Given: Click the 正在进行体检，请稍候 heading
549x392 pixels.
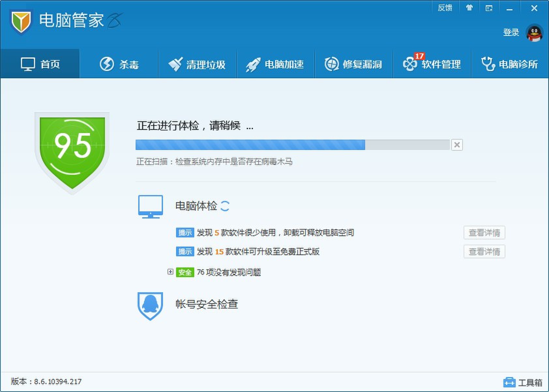Looking at the screenshot, I should pyautogui.click(x=195, y=126).
